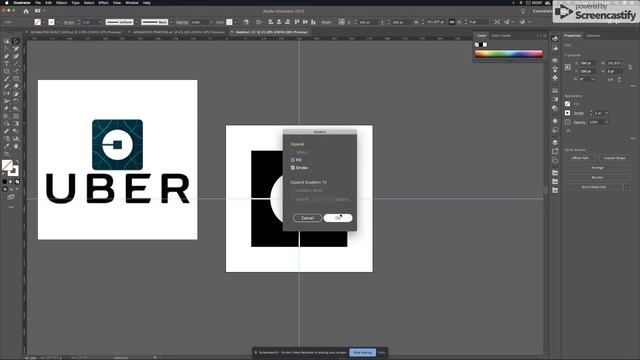This screenshot has height=360, width=640.
Task: Open the Color panel icon in the dock
Action: pos(555,38)
